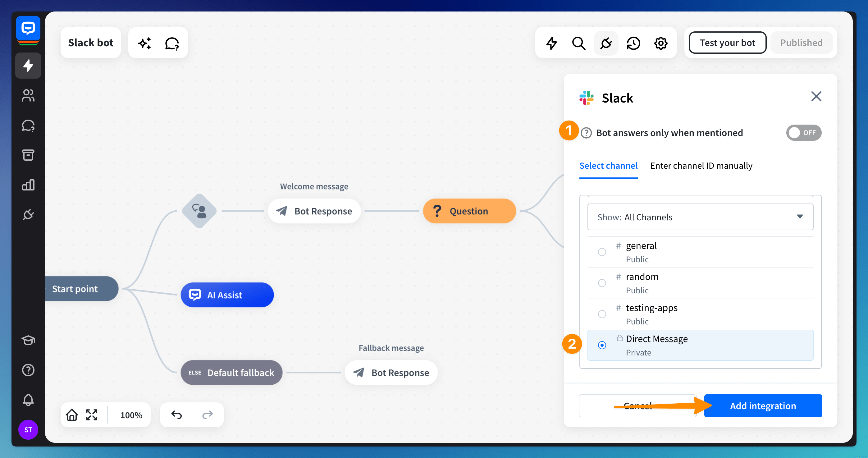Open Analytics bar chart in sidebar
Image resolution: width=868 pixels, height=458 pixels.
pos(28,185)
